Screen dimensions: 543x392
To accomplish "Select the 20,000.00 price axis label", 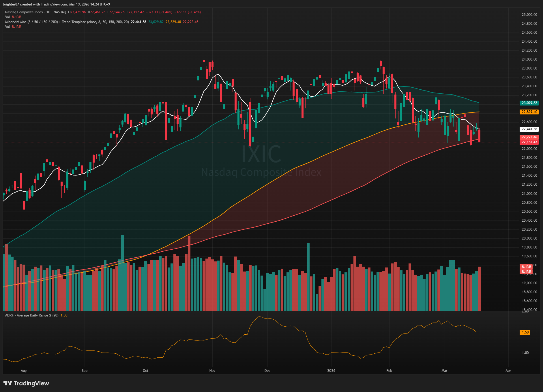I will coord(529,238).
